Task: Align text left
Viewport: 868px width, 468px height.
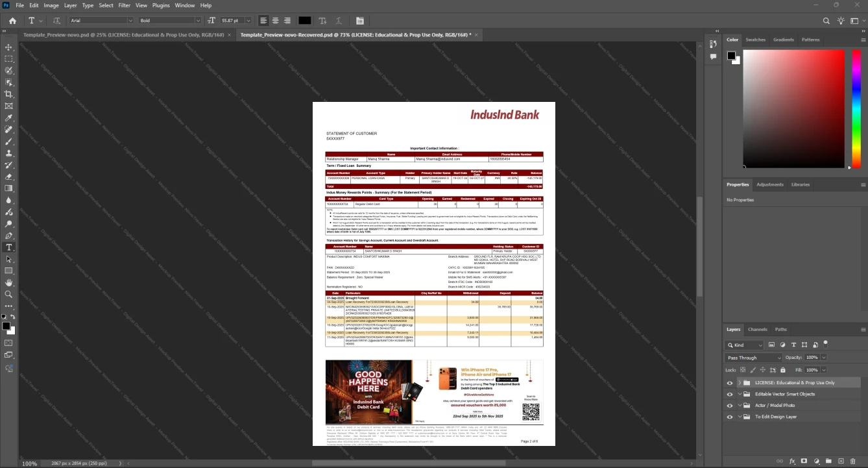Action: coord(263,21)
